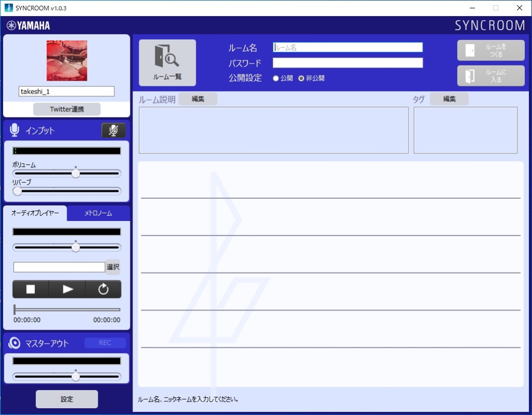Viewport: 532px width, 415px height.
Task: Click the YAMAHA logo
Action: pyautogui.click(x=29, y=25)
